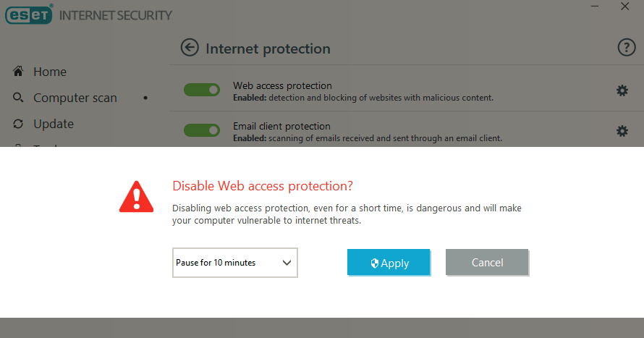644x338 pixels.
Task: Click the red warning triangle icon
Action: pos(136,195)
